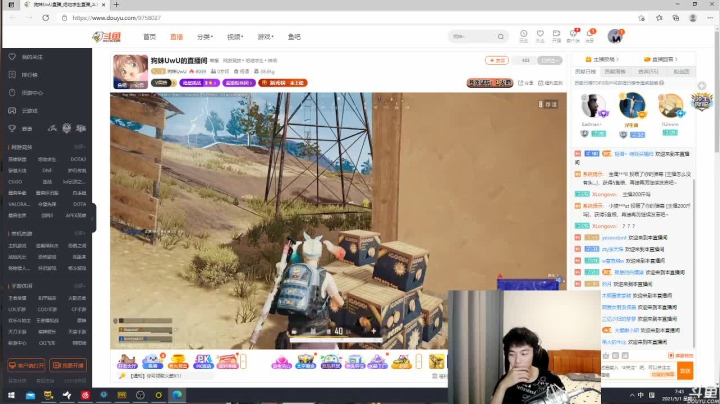Click the help question mark beside ranking description

point(662,83)
